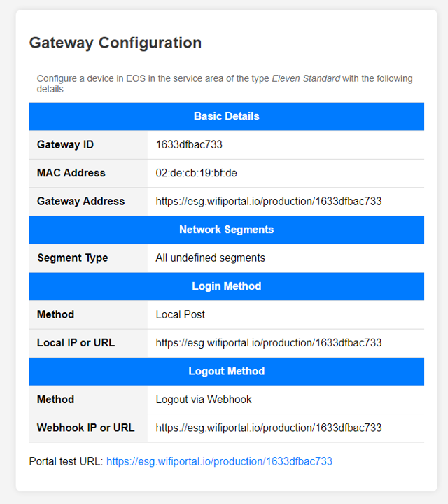The image size is (448, 504).
Task: Click the Login Method section header
Action: click(x=226, y=286)
